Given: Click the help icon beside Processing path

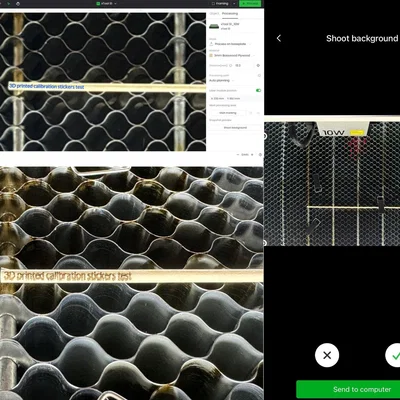Looking at the screenshot, I should (259, 76).
